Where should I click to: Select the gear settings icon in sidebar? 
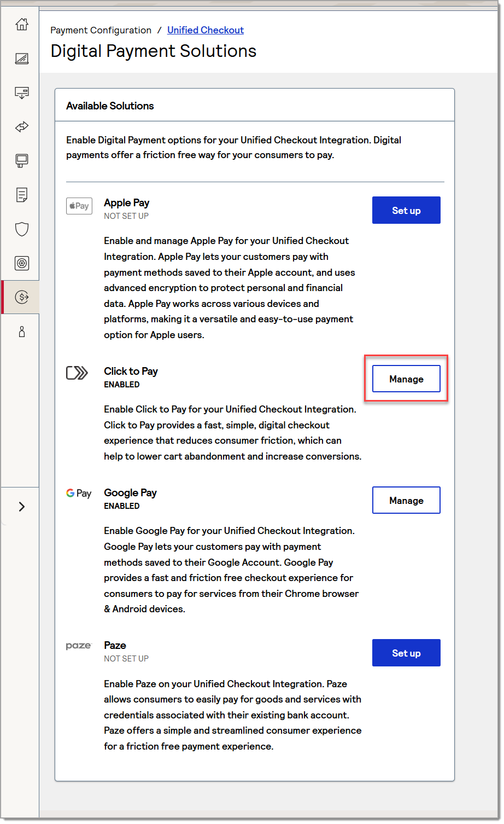click(21, 263)
